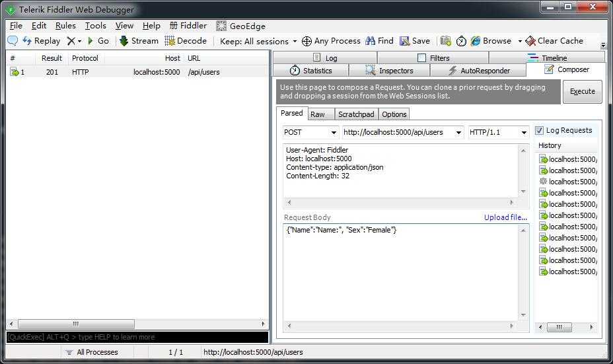
Task: Click the Result column header
Action: tap(52, 58)
